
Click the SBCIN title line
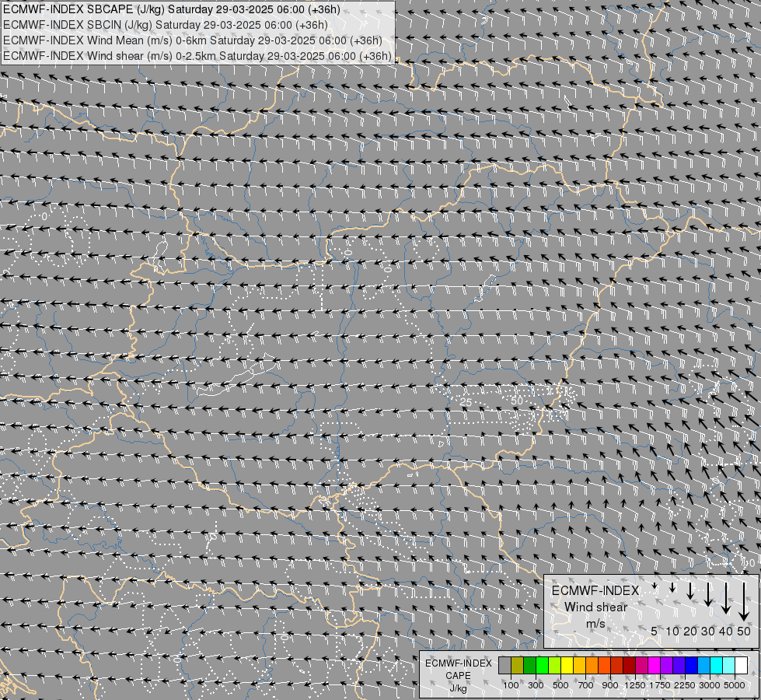click(165, 25)
